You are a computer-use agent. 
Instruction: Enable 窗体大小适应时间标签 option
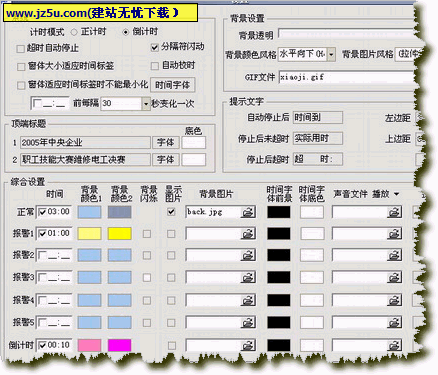[x=21, y=67]
